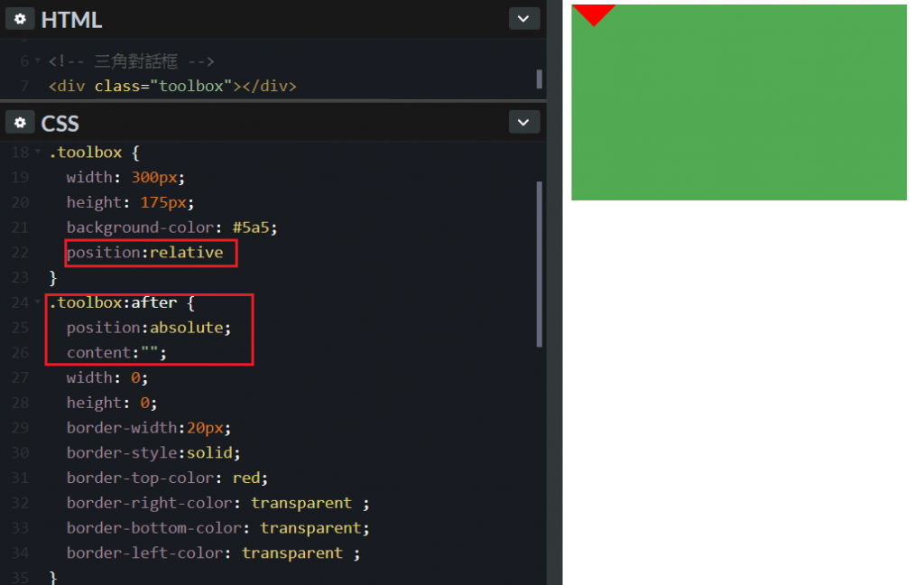Click the border-top-color: red line
This screenshot has width=924, height=585.
click(x=167, y=478)
